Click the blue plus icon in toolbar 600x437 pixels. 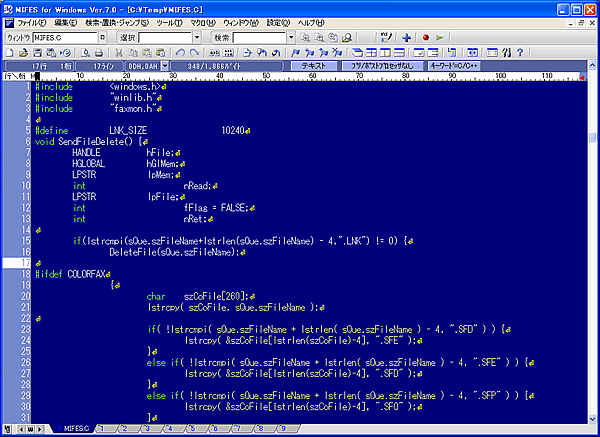(407, 37)
